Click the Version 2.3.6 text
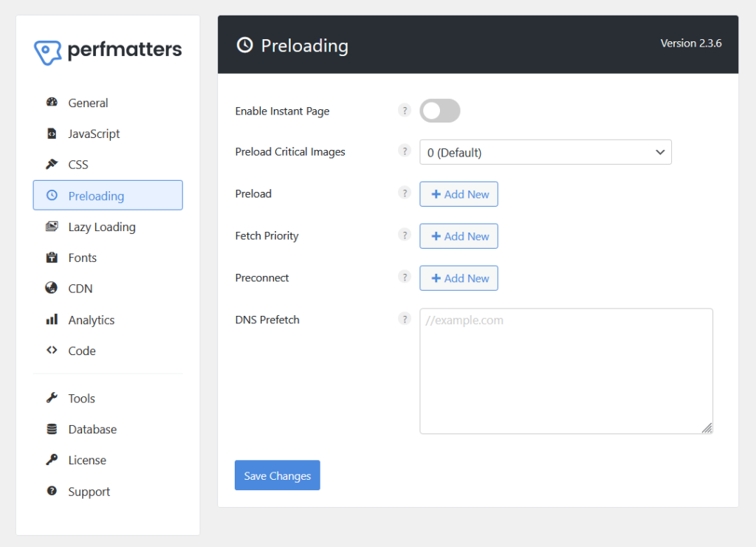 click(691, 43)
